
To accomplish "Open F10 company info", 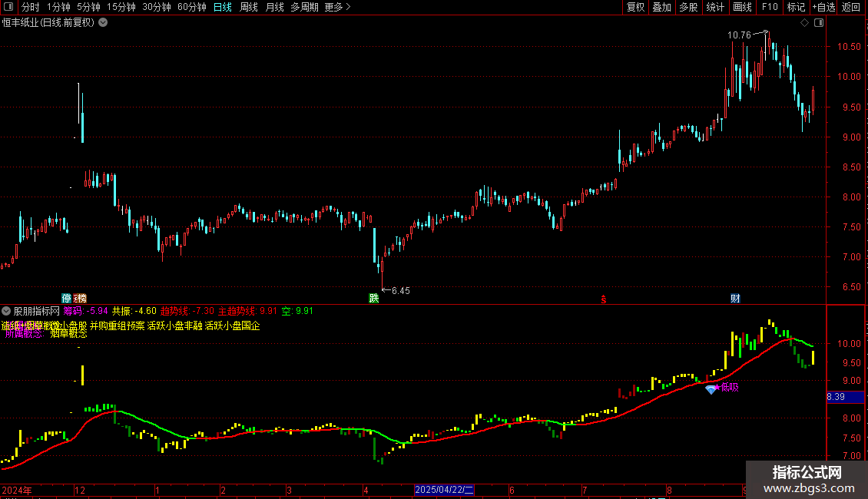I will click(x=770, y=7).
